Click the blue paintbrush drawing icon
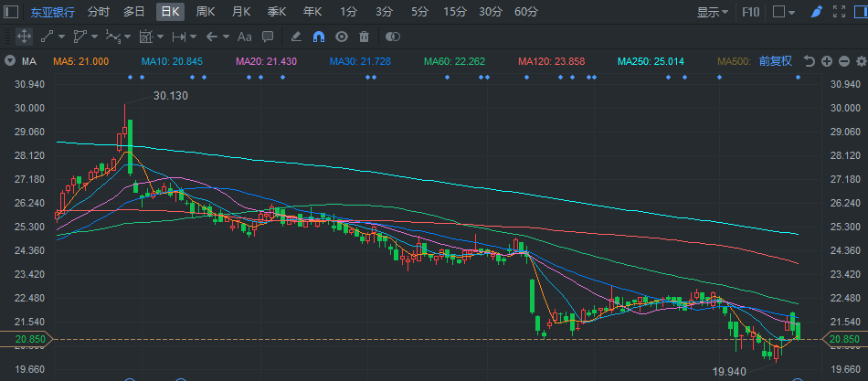Image resolution: width=868 pixels, height=381 pixels. point(817,12)
